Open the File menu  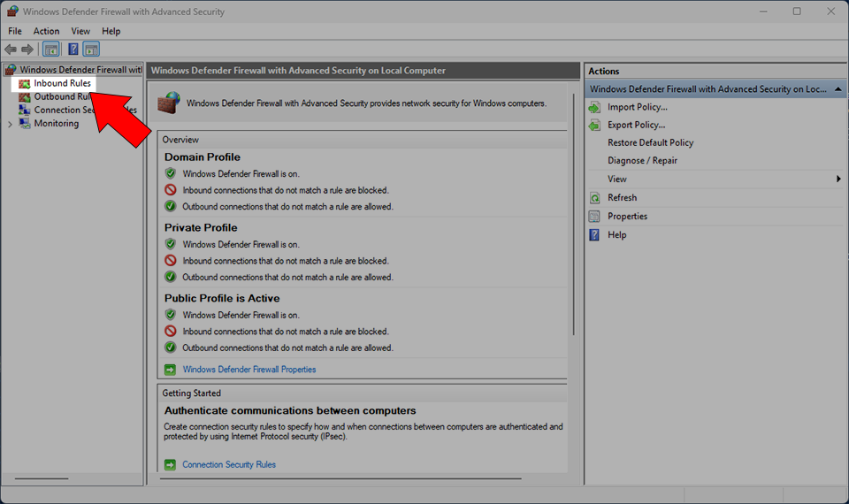[x=15, y=31]
